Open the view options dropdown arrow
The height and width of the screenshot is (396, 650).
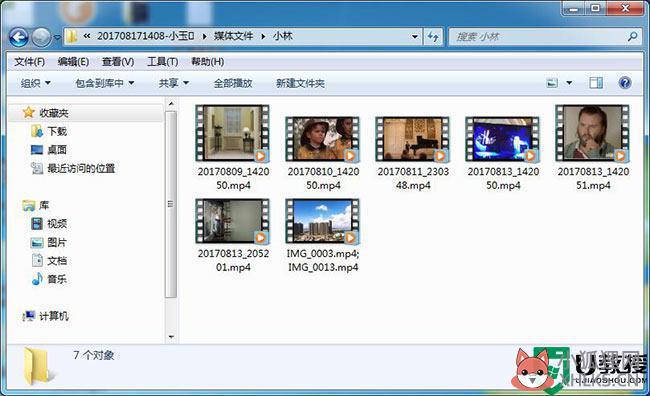click(569, 83)
